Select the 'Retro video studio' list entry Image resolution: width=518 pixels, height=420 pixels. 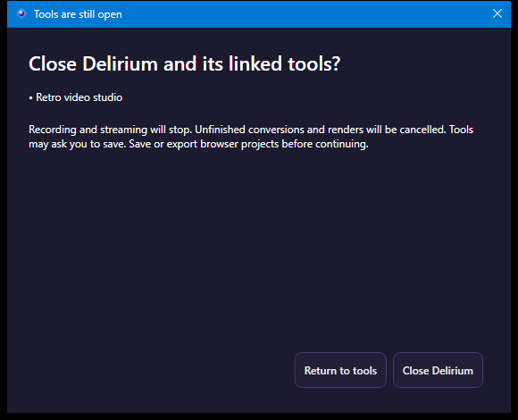coord(76,97)
